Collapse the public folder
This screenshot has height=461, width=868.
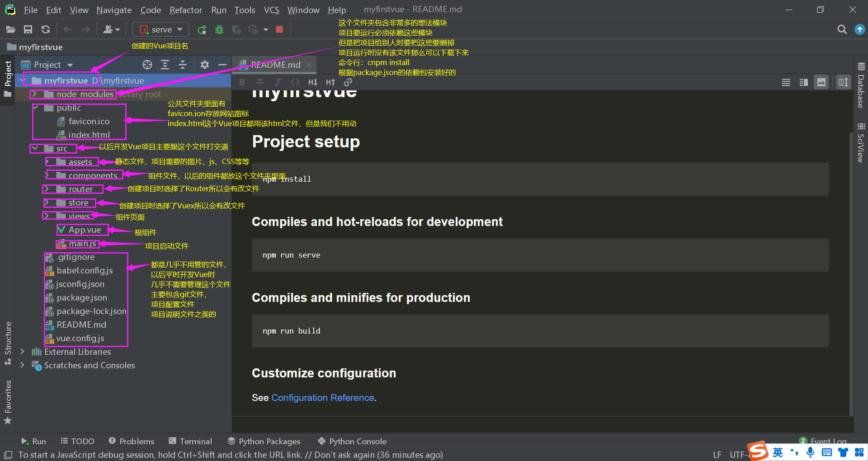36,108
